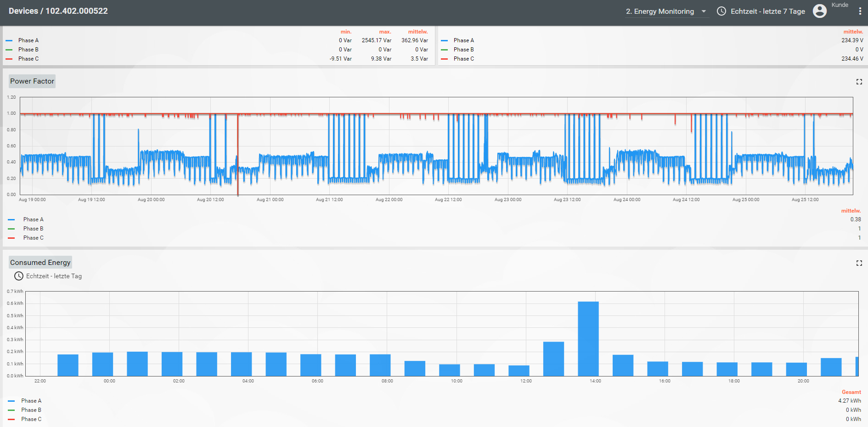Open the user account avatar menu

click(820, 11)
